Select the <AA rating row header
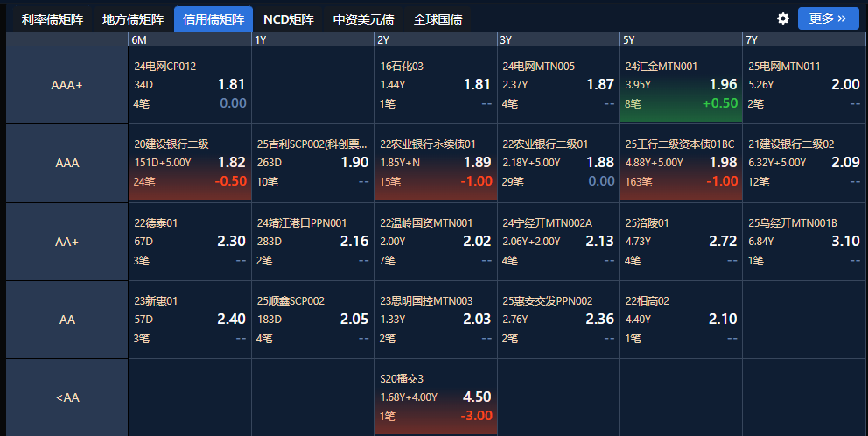 (66, 397)
